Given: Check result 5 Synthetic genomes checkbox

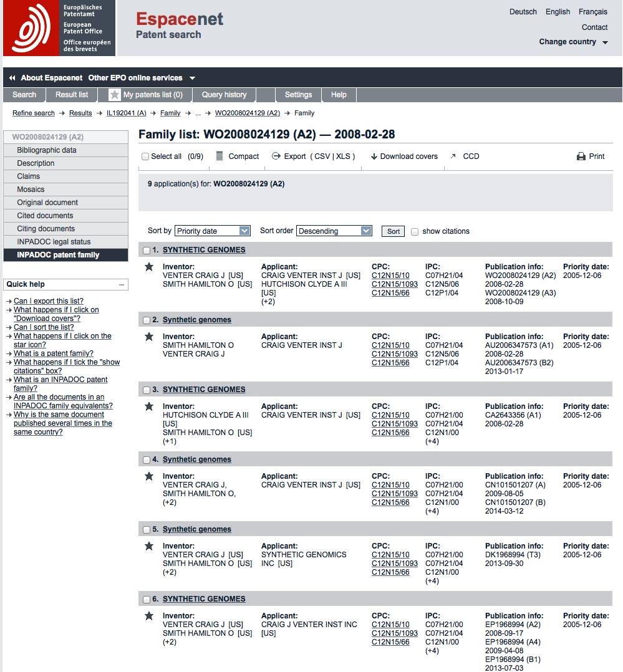Looking at the screenshot, I should [147, 530].
